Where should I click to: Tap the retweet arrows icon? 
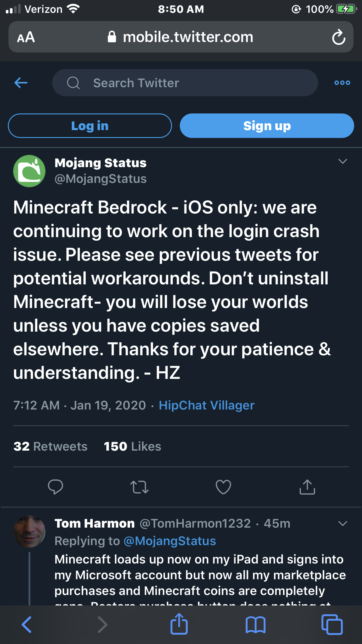[x=139, y=487]
